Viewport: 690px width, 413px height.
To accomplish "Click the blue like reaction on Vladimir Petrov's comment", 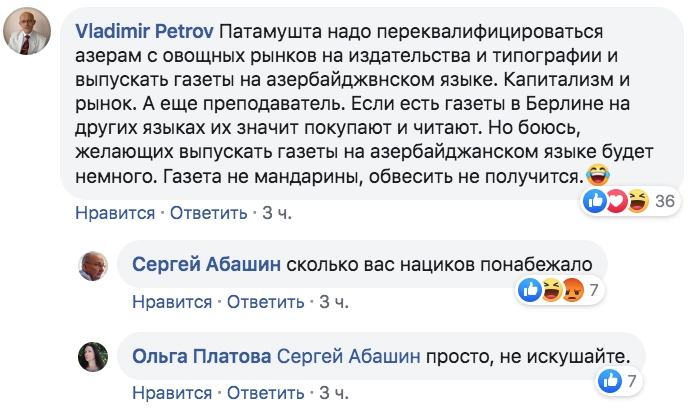I will click(596, 201).
